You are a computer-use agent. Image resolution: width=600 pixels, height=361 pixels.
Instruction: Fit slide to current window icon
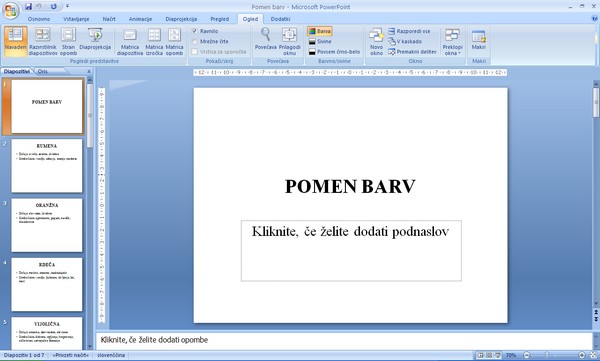594,355
